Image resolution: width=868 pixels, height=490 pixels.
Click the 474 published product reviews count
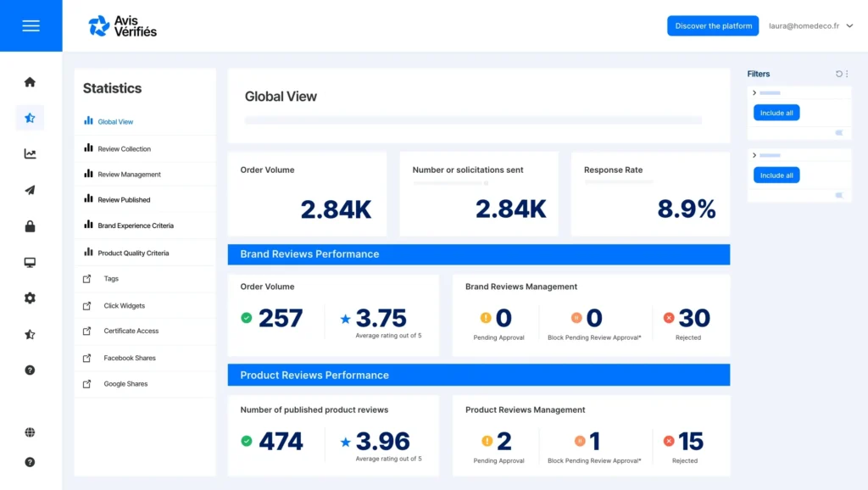tap(281, 442)
